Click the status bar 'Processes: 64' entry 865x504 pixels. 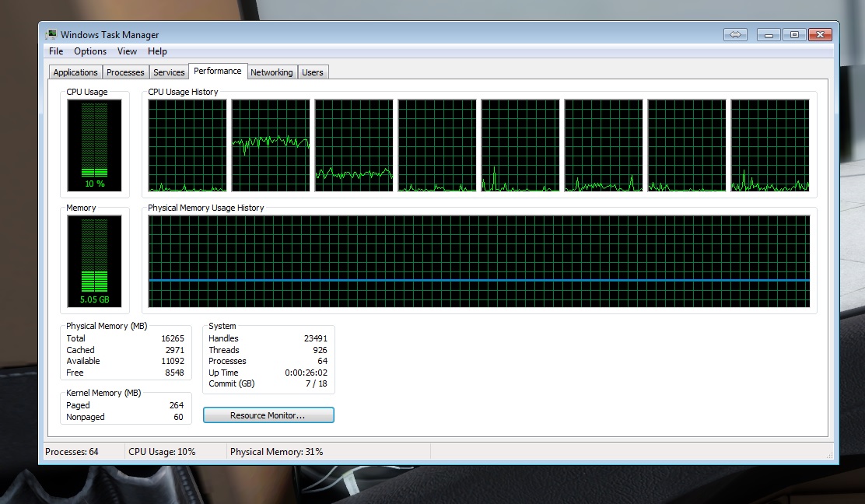pyautogui.click(x=72, y=452)
